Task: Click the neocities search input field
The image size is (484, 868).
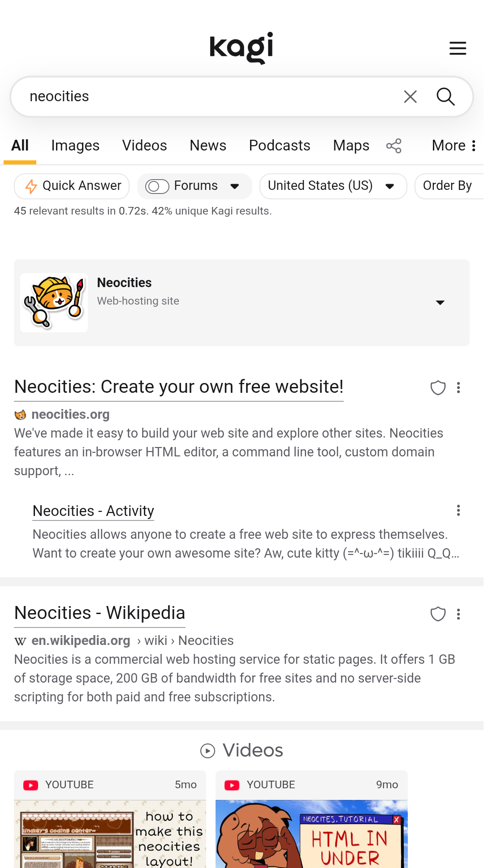Action: click(x=206, y=96)
